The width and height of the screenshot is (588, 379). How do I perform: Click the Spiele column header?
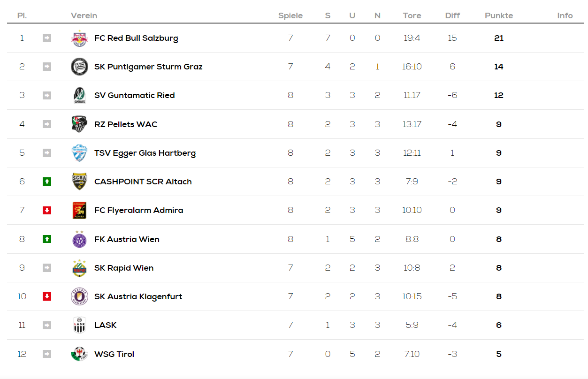290,15
